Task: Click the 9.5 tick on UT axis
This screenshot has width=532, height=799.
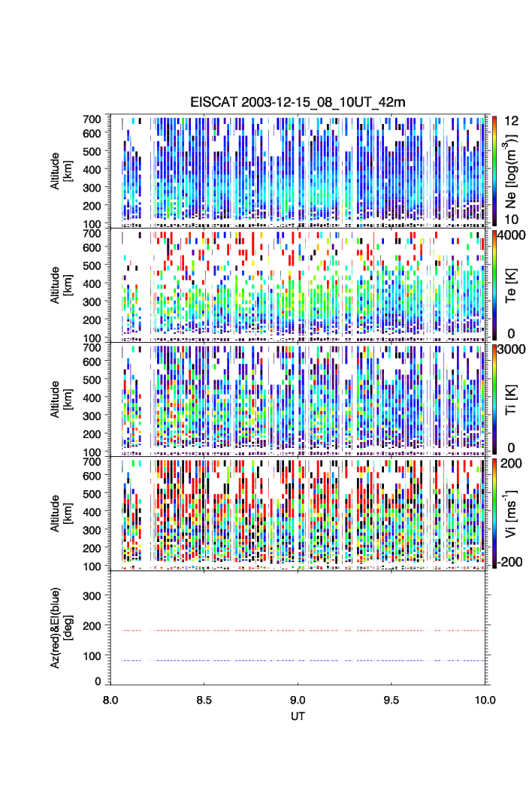Action: coord(391,700)
